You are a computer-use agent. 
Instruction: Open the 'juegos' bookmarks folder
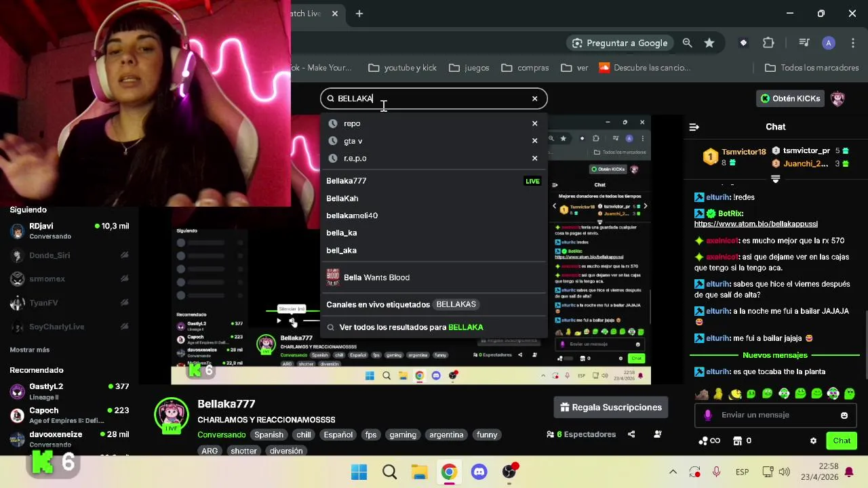click(469, 68)
